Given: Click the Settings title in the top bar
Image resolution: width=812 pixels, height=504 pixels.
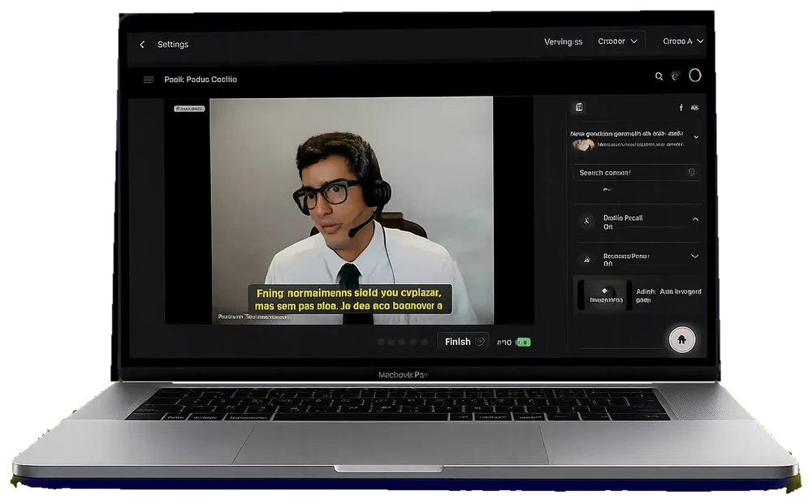Looking at the screenshot, I should [x=173, y=45].
